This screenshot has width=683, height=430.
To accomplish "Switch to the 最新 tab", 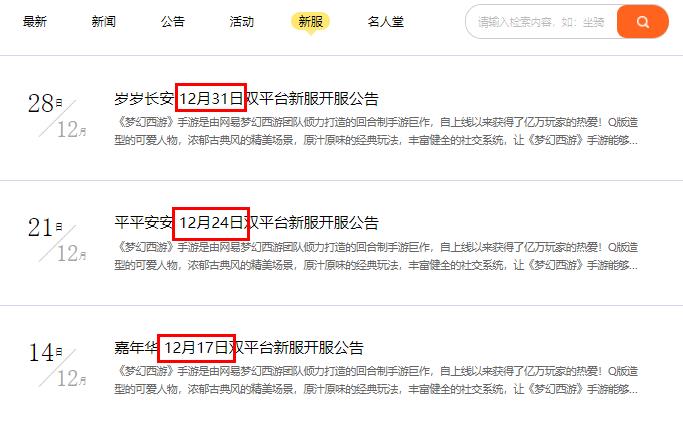I will [x=35, y=21].
